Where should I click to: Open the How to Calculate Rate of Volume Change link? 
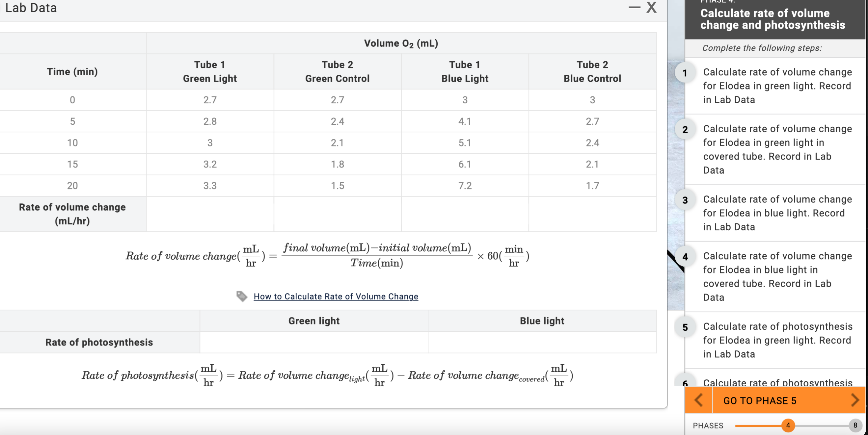[336, 296]
